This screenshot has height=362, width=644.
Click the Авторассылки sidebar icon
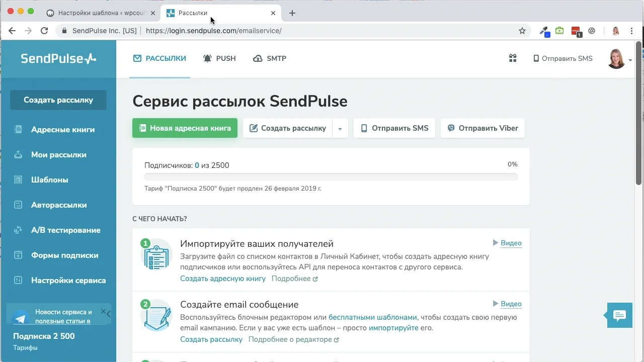click(18, 205)
